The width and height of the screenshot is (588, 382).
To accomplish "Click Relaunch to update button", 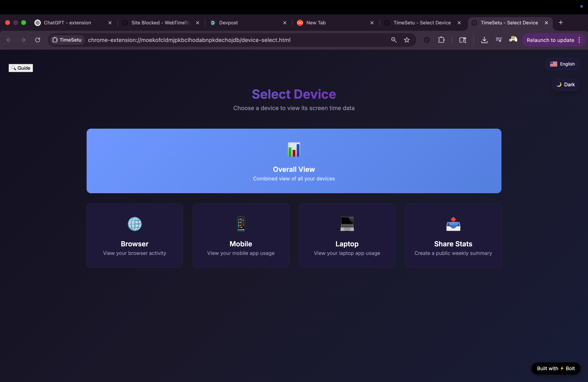I will click(x=550, y=40).
